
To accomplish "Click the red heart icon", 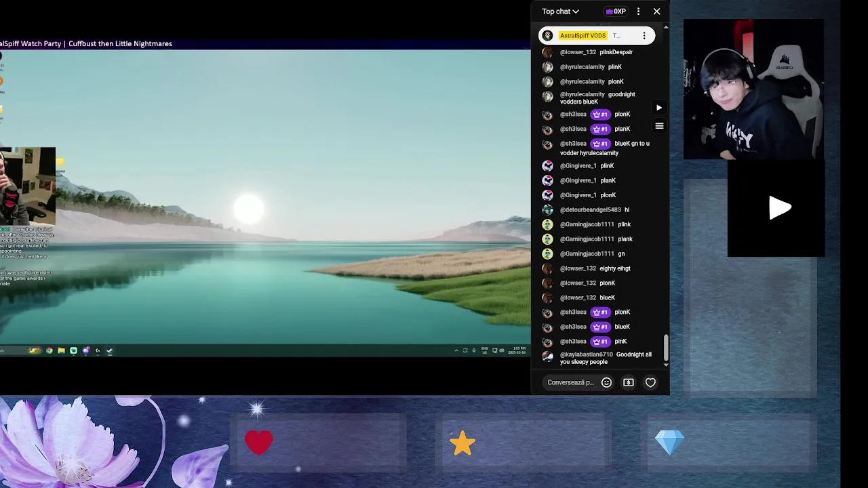I will click(x=259, y=443).
